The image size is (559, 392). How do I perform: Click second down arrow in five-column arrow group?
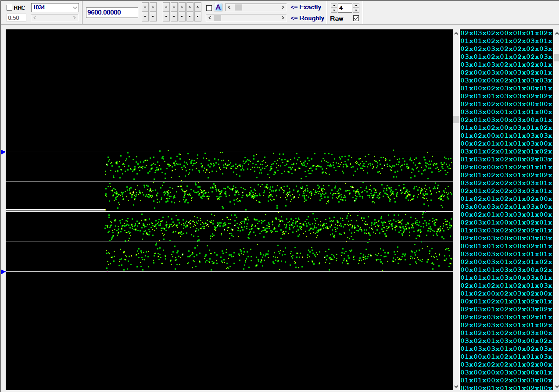point(174,17)
